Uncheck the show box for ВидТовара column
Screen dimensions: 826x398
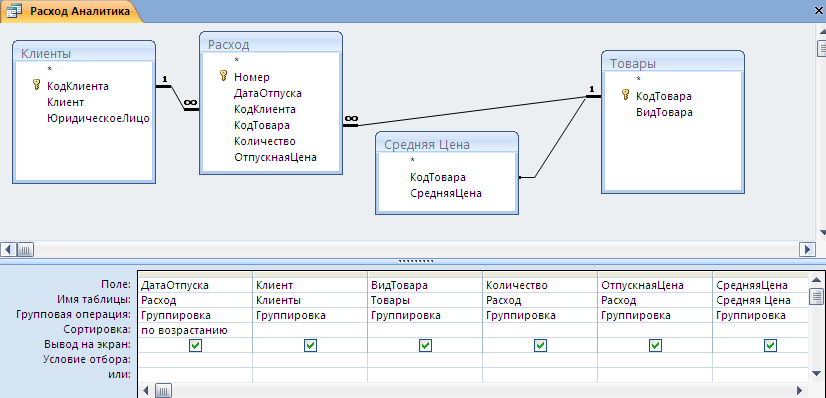pyautogui.click(x=425, y=345)
